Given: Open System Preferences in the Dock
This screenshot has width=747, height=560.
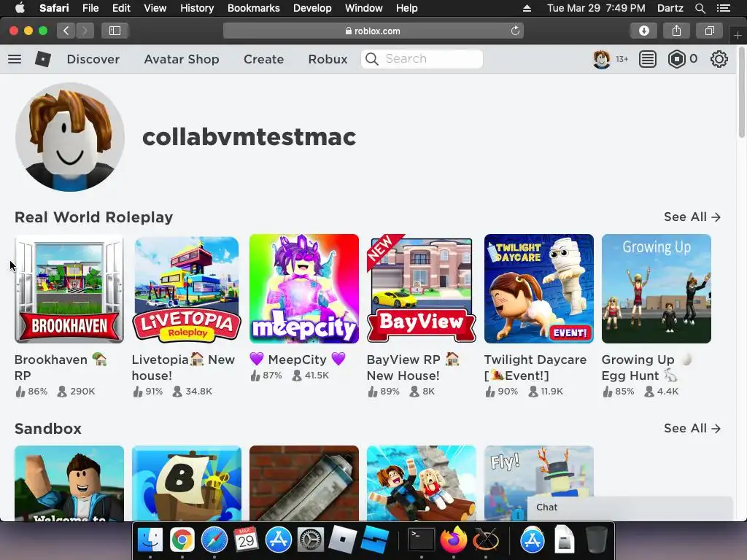Looking at the screenshot, I should [x=311, y=540].
